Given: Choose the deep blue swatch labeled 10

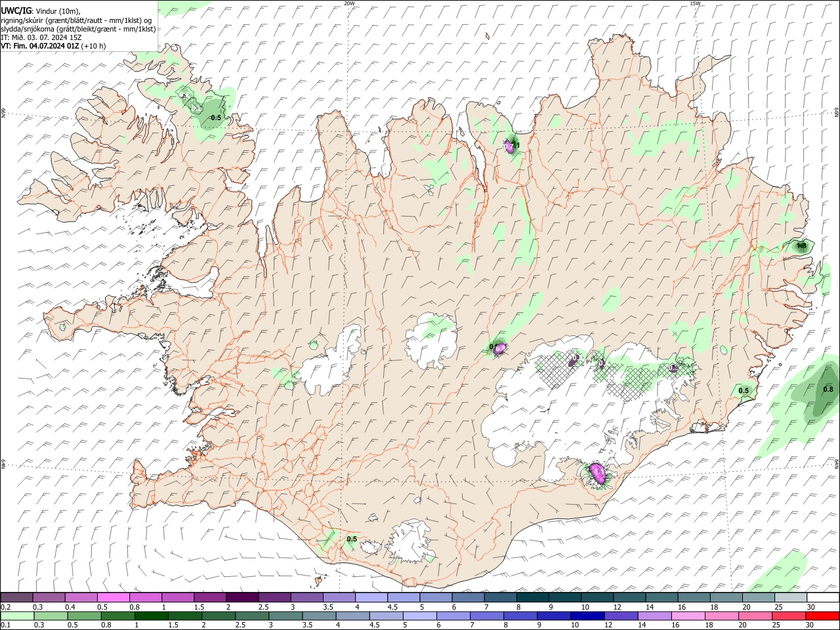Looking at the screenshot, I should (587, 616).
